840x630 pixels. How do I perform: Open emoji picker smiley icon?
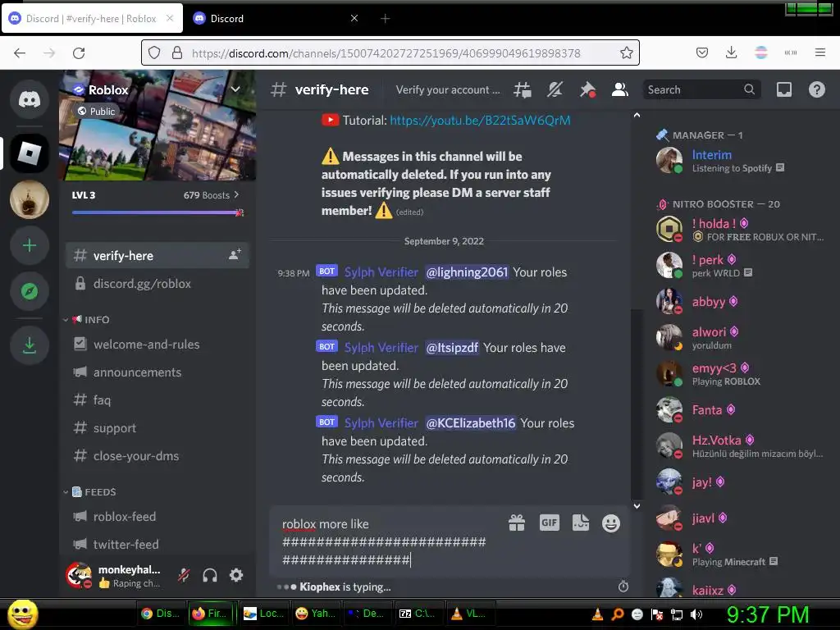pyautogui.click(x=610, y=523)
